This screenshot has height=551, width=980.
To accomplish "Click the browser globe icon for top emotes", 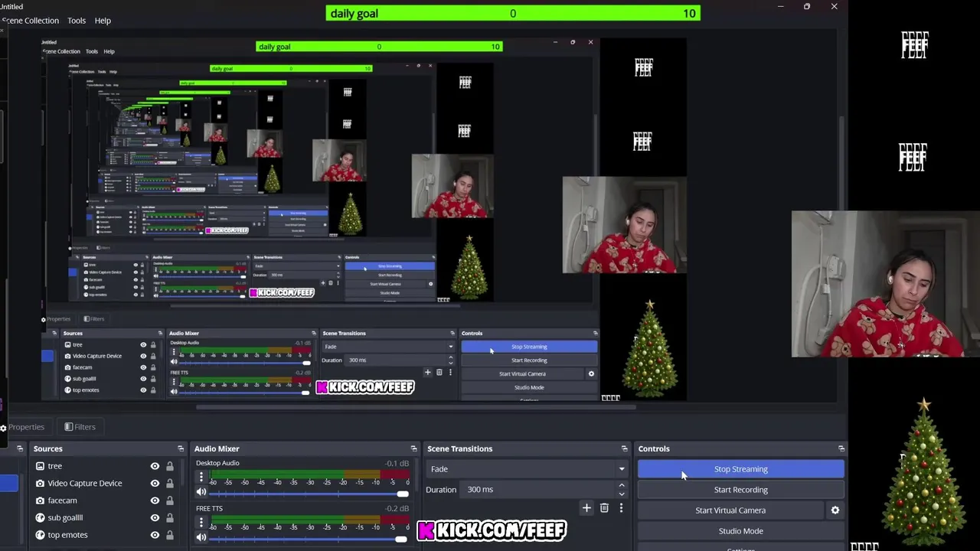I will (40, 535).
